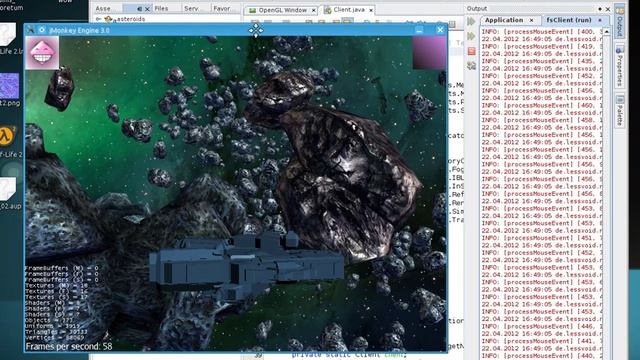Minimize the jMonkey Engine 3.0 window
640x360 pixels.
click(419, 30)
